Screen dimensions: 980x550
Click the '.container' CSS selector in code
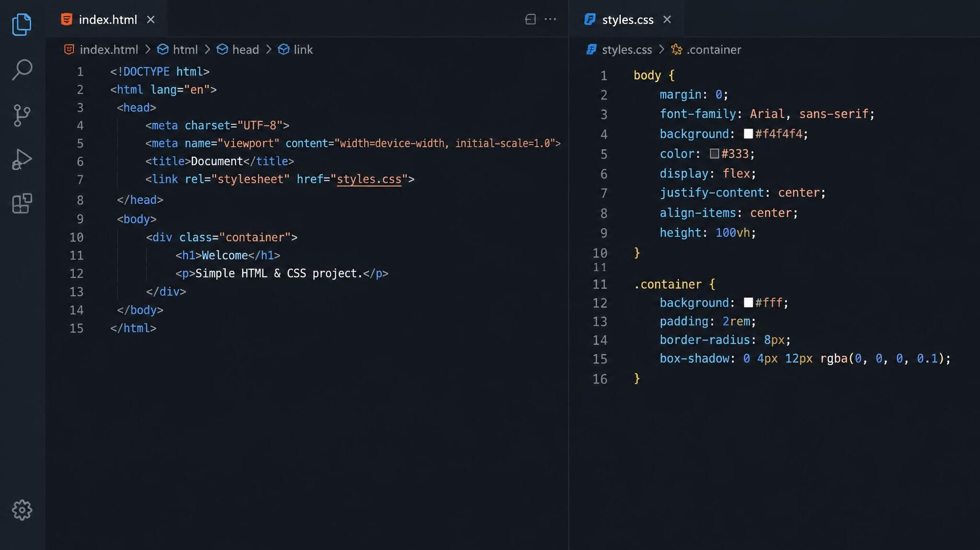667,284
